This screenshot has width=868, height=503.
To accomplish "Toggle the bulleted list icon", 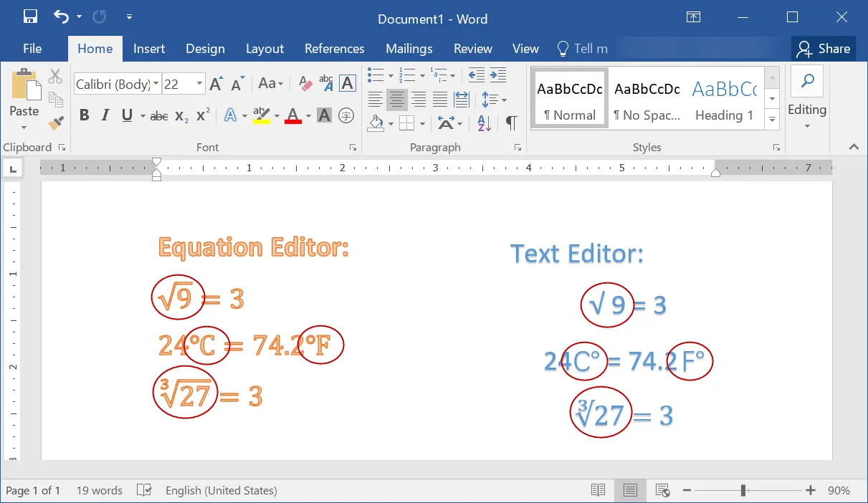I will 375,75.
